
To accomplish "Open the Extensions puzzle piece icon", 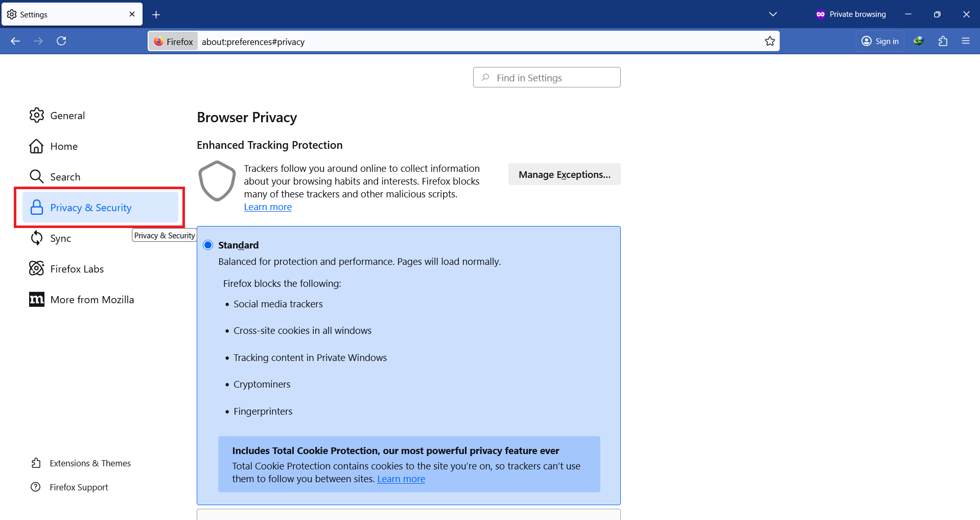I will coord(943,41).
